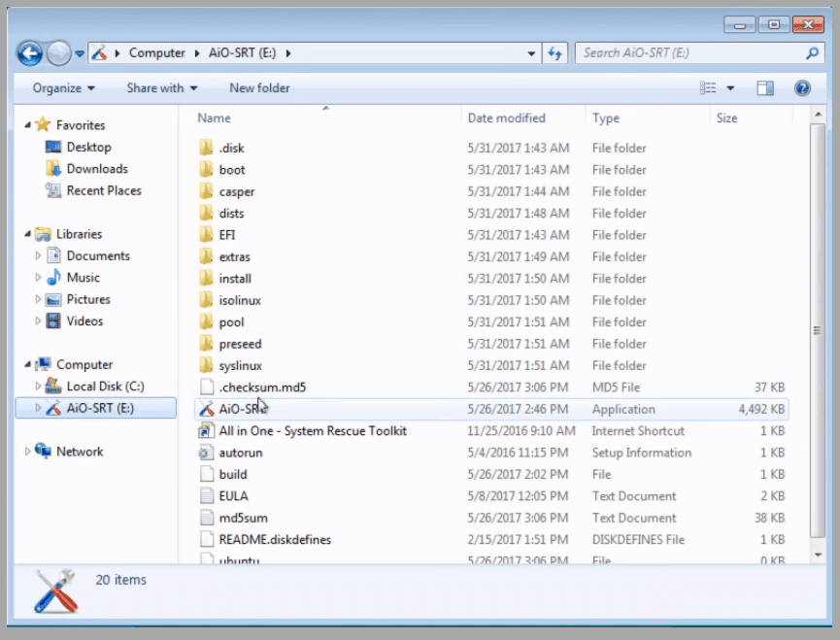
Task: Open the AiO-SRT application file
Action: tap(240, 409)
